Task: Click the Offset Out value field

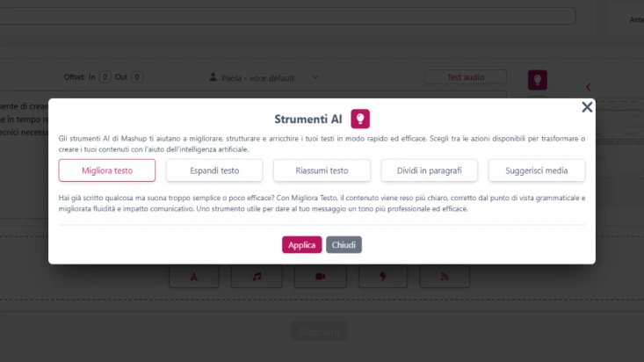Action: point(137,77)
